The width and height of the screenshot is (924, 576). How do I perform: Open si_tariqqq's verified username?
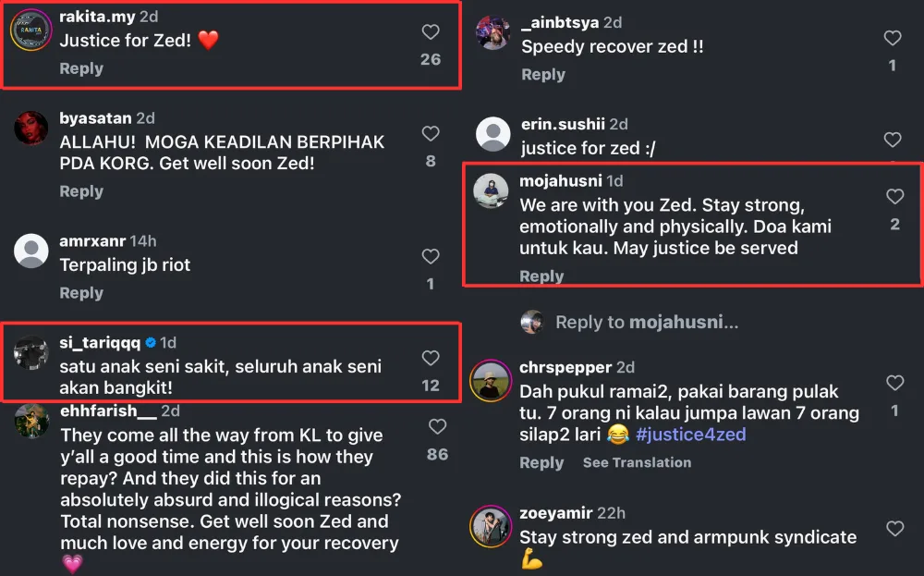coord(100,343)
